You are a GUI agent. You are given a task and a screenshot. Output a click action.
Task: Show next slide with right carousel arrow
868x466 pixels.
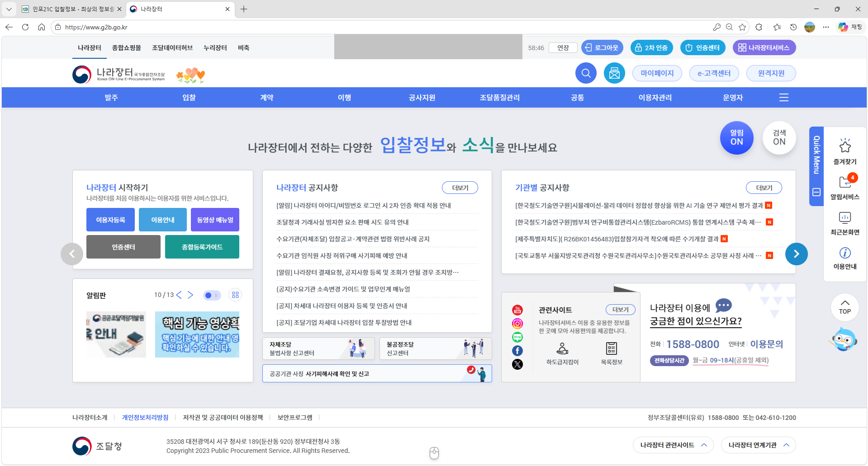[x=797, y=254]
